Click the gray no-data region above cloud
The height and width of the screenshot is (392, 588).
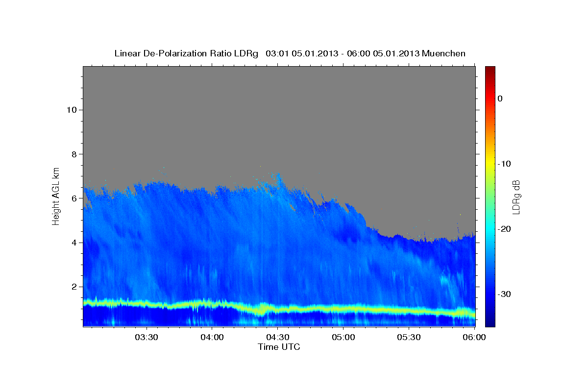pos(279,118)
